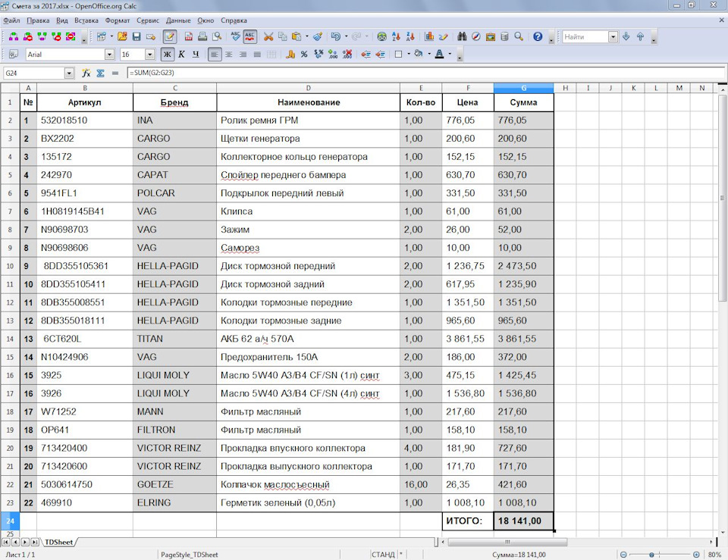The height and width of the screenshot is (560, 728).
Task: Click the send document by email icon
Action: pyautogui.click(x=151, y=36)
